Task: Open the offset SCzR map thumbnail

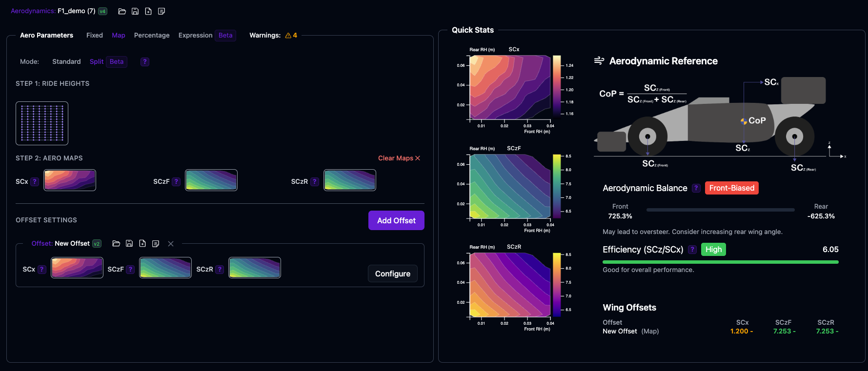Action: point(255,268)
